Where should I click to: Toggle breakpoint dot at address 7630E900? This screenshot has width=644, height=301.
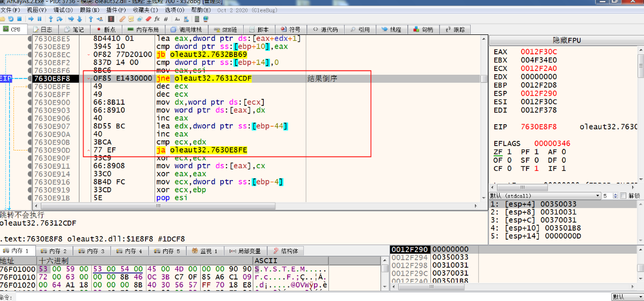[30, 102]
